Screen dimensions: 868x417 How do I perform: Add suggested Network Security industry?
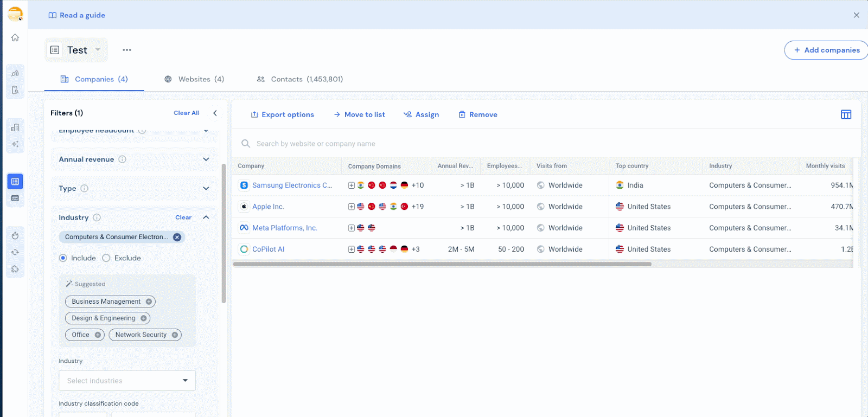[175, 335]
